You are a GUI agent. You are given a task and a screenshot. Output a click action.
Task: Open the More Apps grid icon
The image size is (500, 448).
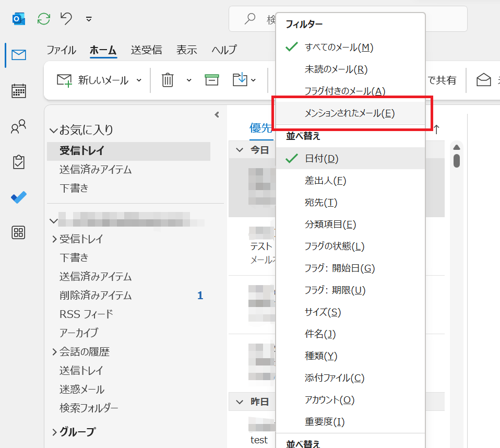tap(19, 233)
